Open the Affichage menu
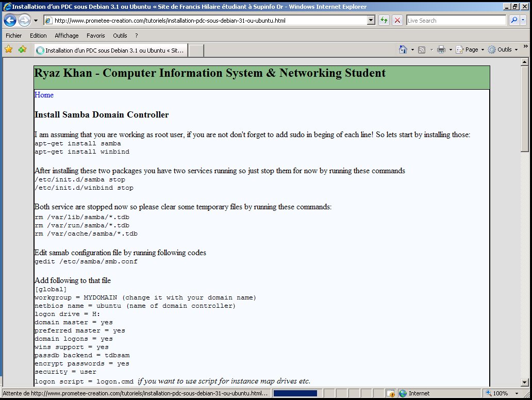This screenshot has width=532, height=400. coord(66,35)
